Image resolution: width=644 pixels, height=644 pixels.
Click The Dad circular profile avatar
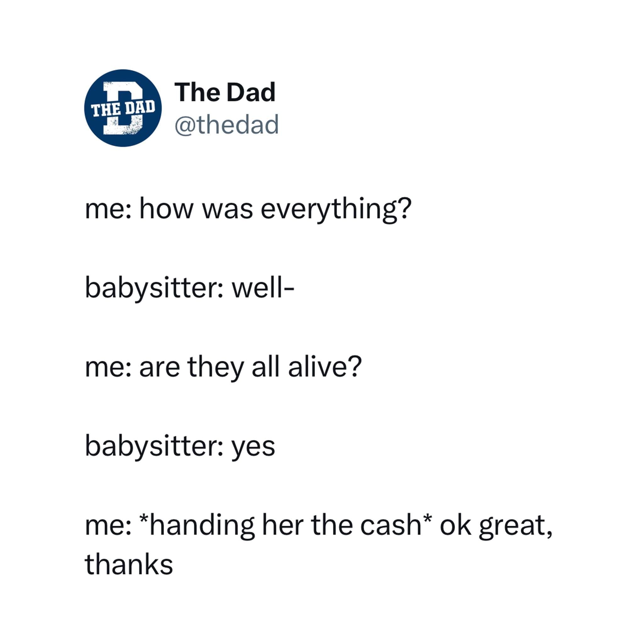click(x=123, y=108)
